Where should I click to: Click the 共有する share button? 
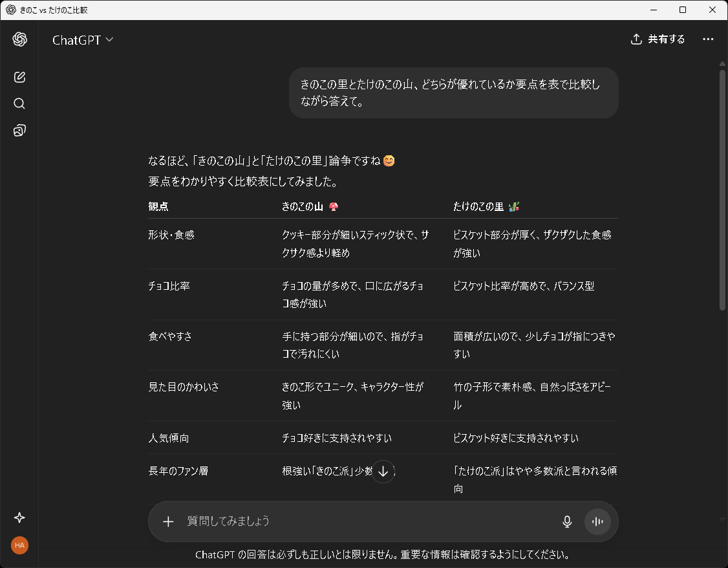click(x=658, y=39)
